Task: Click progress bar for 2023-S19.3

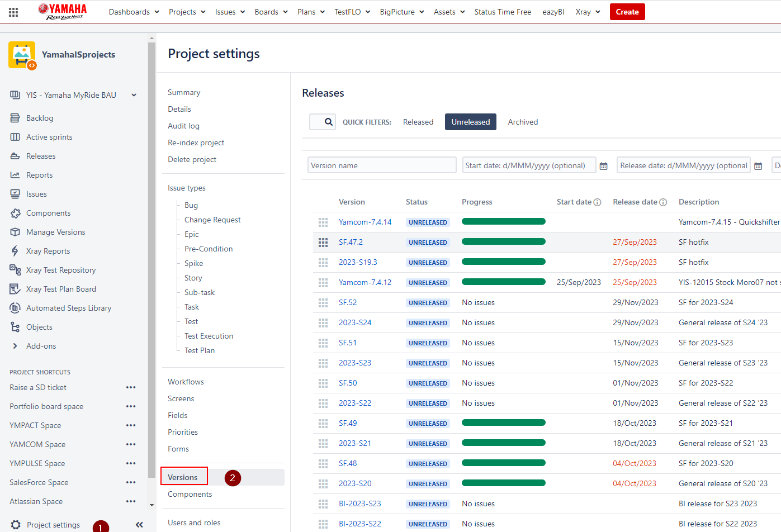Action: point(504,262)
